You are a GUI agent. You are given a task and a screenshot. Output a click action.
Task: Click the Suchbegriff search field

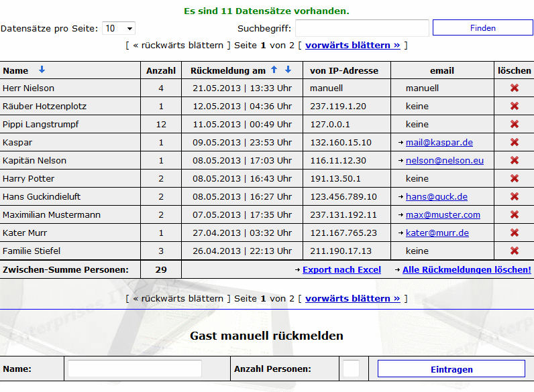(x=362, y=28)
